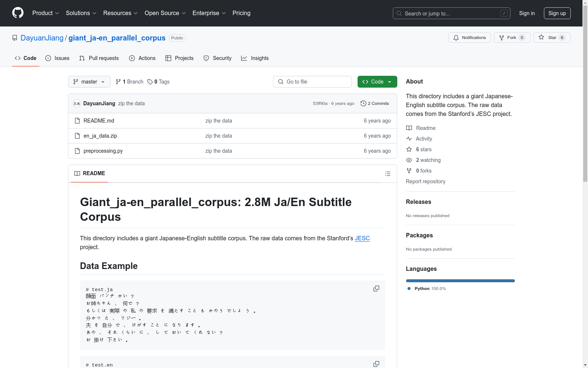
Task: Open the Open Source dropdown
Action: pyautogui.click(x=165, y=13)
